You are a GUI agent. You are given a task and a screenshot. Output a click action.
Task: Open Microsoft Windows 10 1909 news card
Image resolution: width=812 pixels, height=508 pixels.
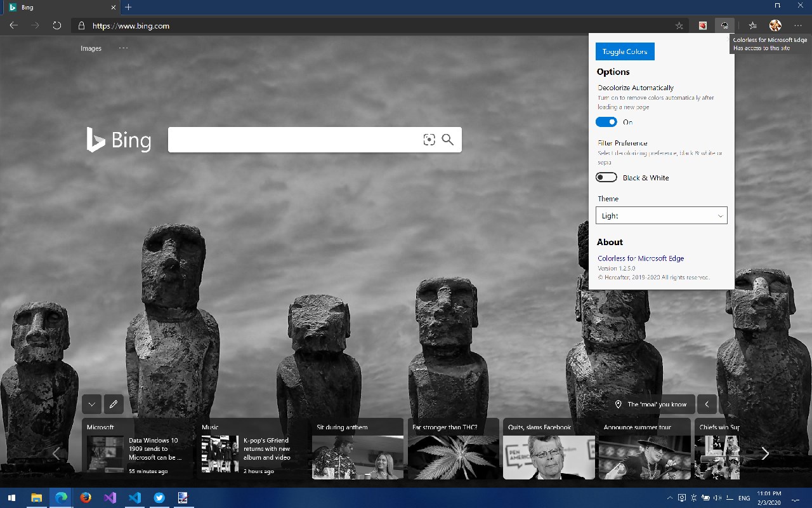click(x=137, y=448)
